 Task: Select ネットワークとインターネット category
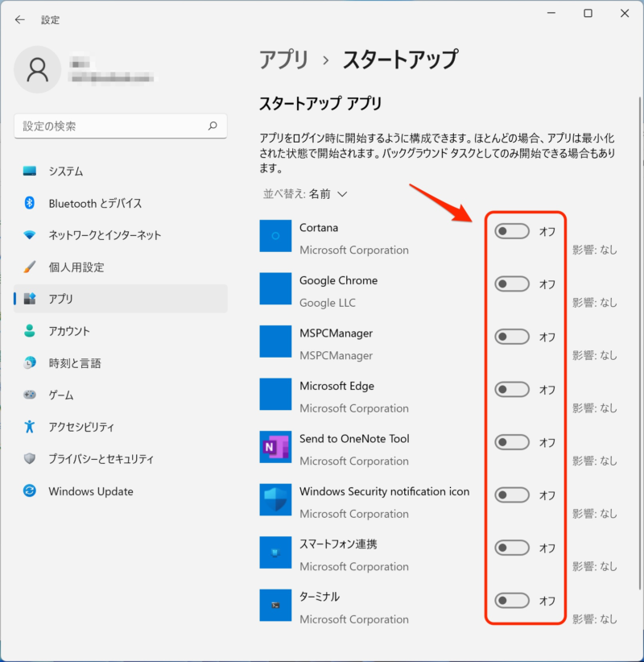tap(121, 234)
